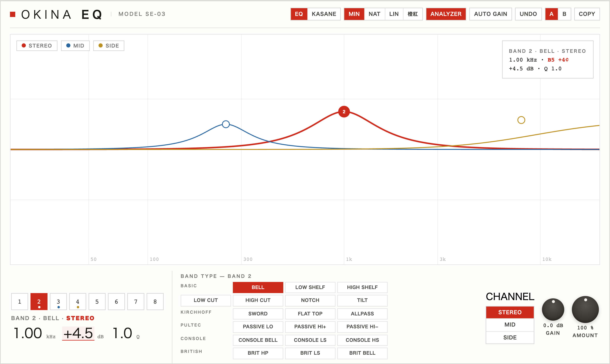Choose PASSIVE LO band type
Viewport: 610px width, 364px height.
pos(258,327)
